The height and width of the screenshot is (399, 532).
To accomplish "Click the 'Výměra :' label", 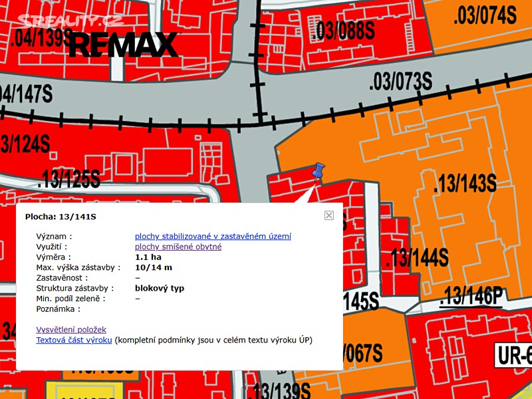I will pos(54,257).
